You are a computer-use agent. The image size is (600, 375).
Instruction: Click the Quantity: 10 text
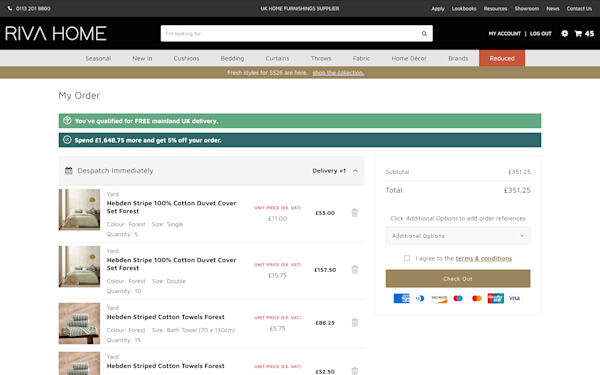124,291
